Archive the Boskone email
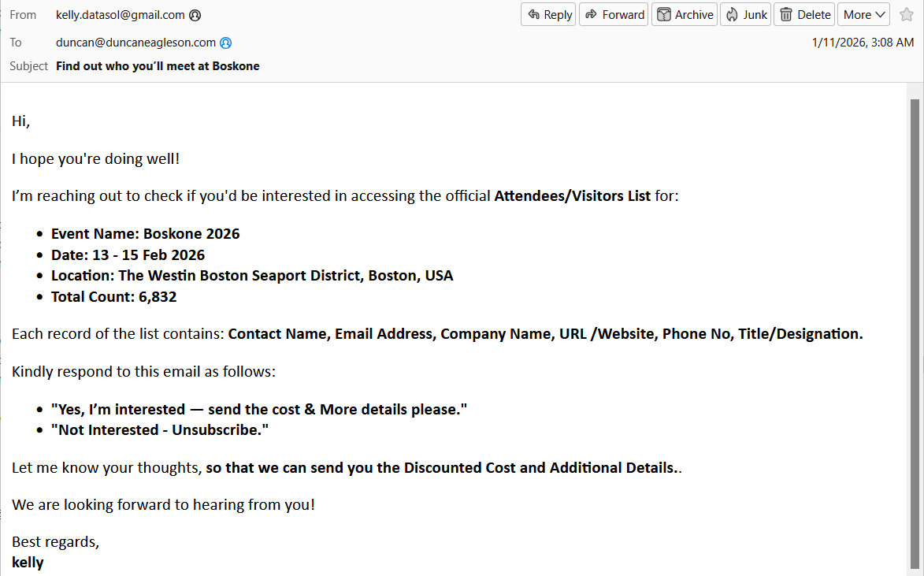The height and width of the screenshot is (576, 924). 685,14
